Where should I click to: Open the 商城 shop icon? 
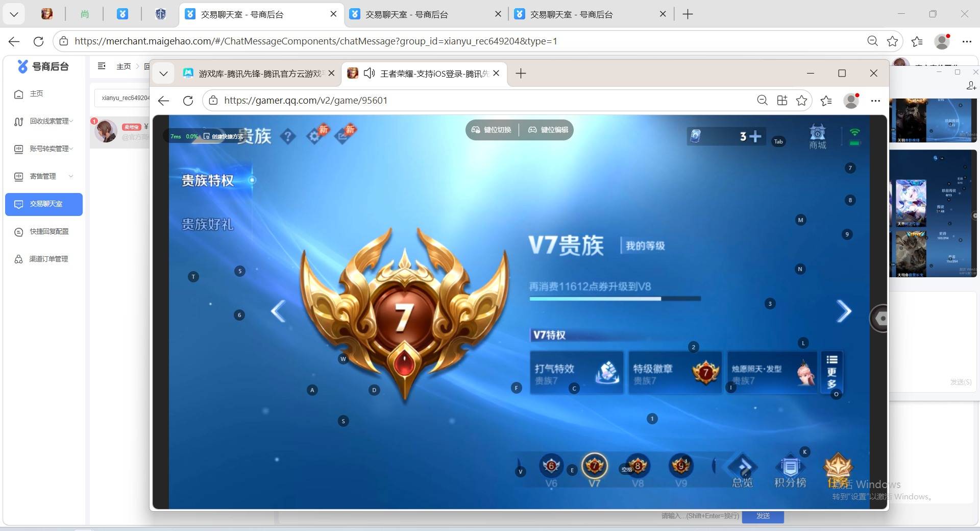(817, 137)
